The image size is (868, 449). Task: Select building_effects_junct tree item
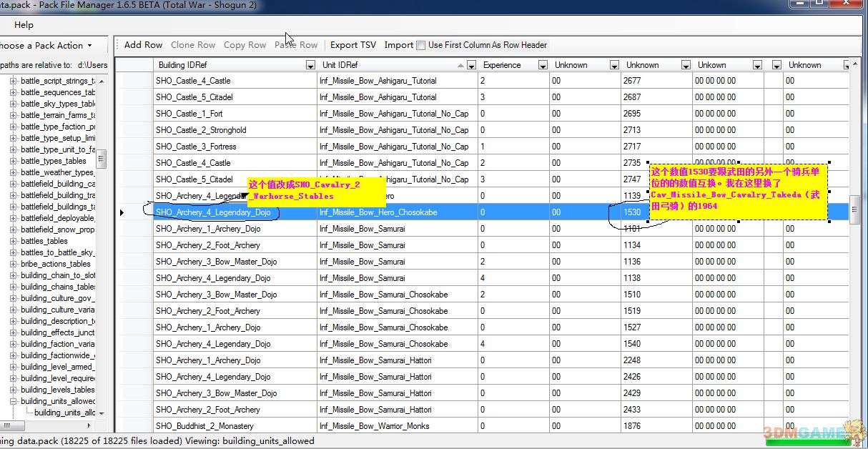pyautogui.click(x=58, y=332)
